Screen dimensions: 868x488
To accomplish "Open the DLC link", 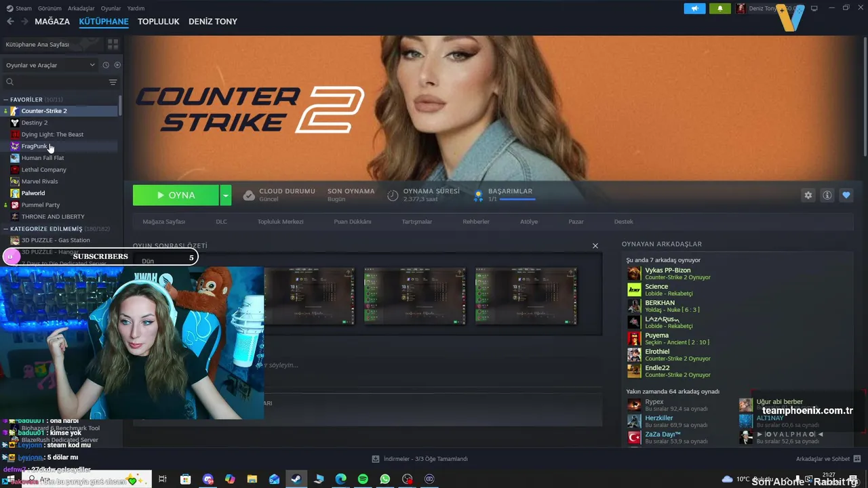I will coord(222,222).
